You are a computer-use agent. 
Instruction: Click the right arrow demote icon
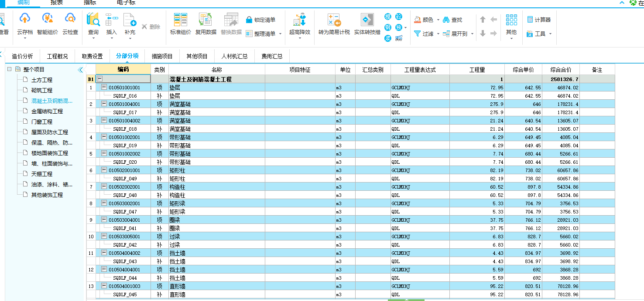click(493, 34)
